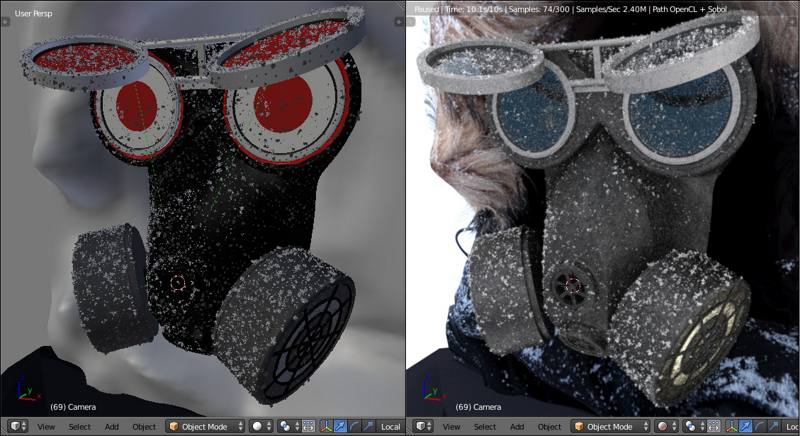
Task: Open the Add menu in rendered viewport
Action: [x=518, y=426]
